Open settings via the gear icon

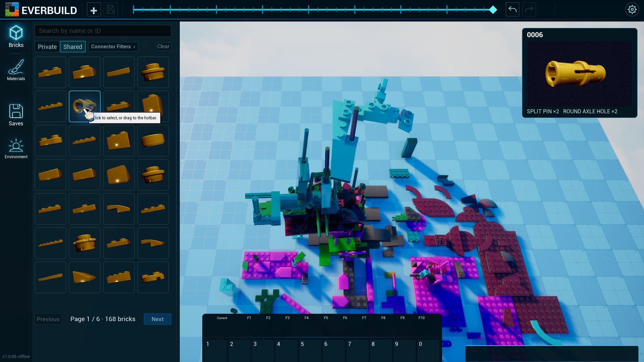(632, 9)
